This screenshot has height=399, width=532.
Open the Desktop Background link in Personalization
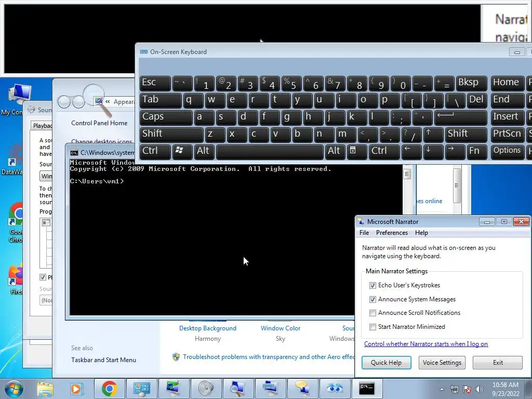coord(208,328)
